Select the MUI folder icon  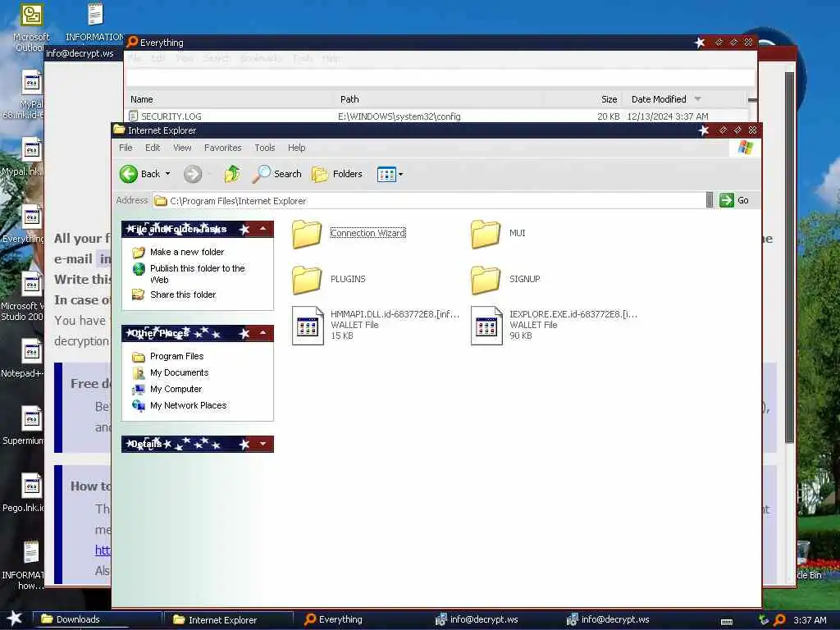click(x=486, y=234)
